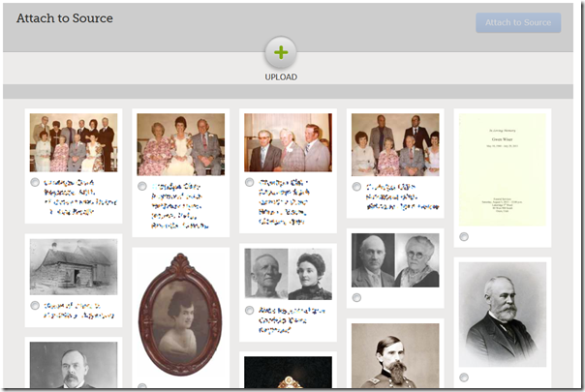
Task: Open the mustached man portrait thumbnail
Action: click(x=73, y=367)
